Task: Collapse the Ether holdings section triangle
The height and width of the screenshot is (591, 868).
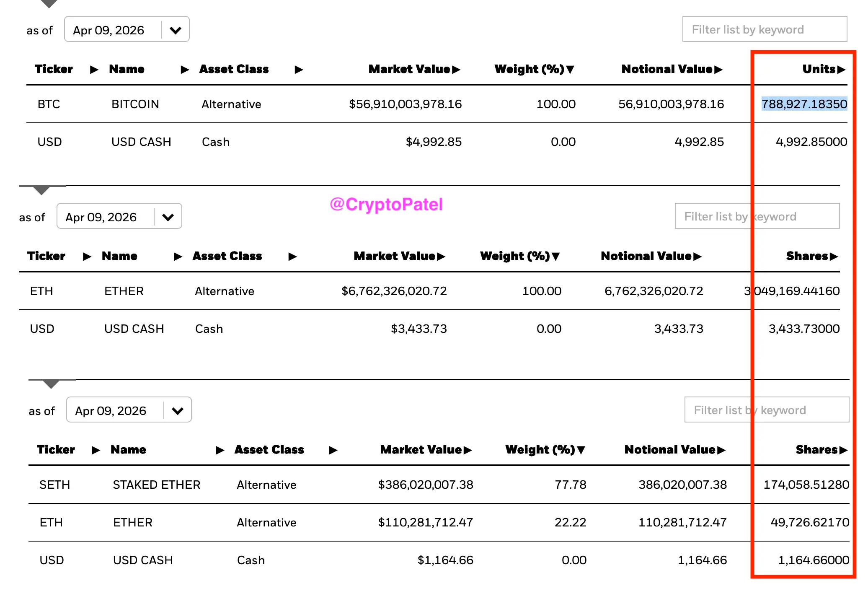Action: click(41, 191)
